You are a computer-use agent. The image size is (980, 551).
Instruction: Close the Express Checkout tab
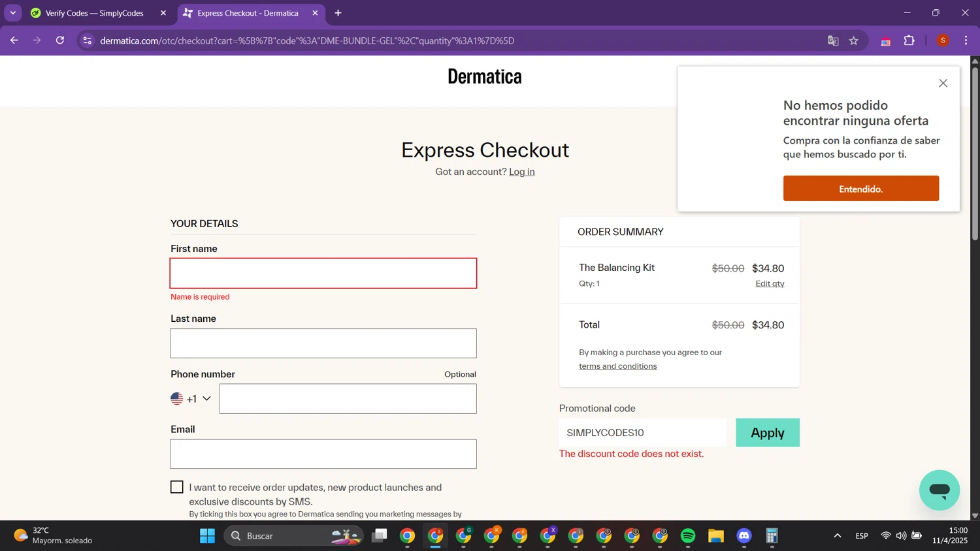(315, 13)
